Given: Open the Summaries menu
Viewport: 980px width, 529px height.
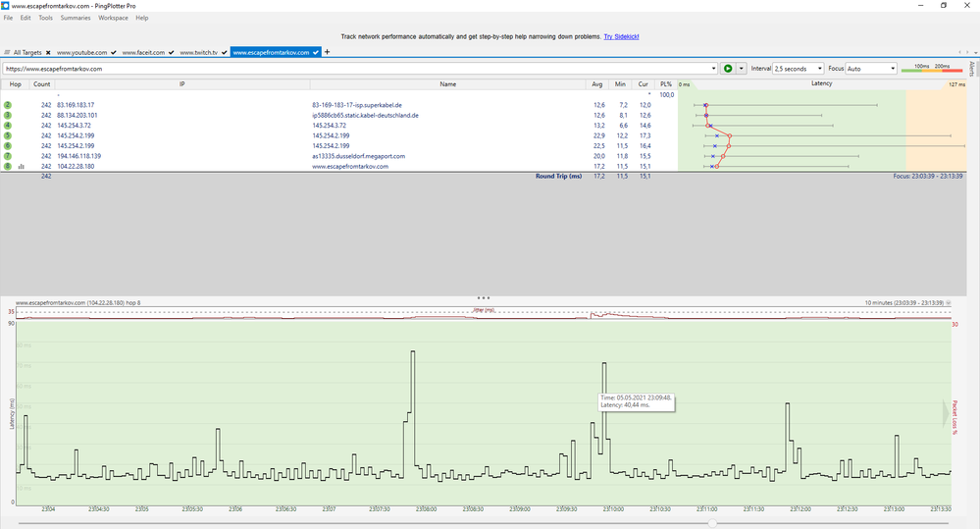Looking at the screenshot, I should pyautogui.click(x=76, y=18).
